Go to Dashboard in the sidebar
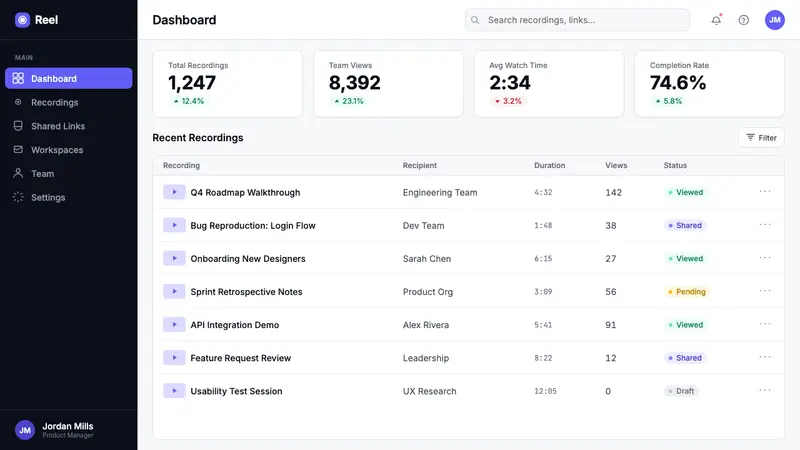This screenshot has height=450, width=800. 68,78
